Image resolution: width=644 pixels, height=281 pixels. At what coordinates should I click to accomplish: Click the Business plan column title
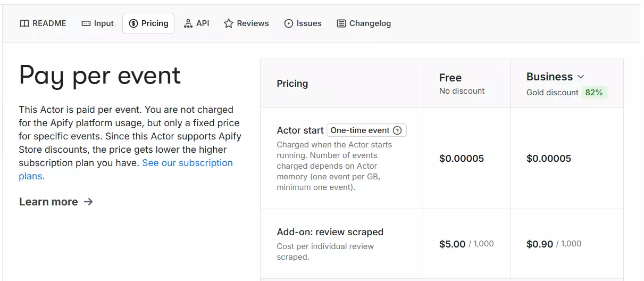[x=549, y=77]
